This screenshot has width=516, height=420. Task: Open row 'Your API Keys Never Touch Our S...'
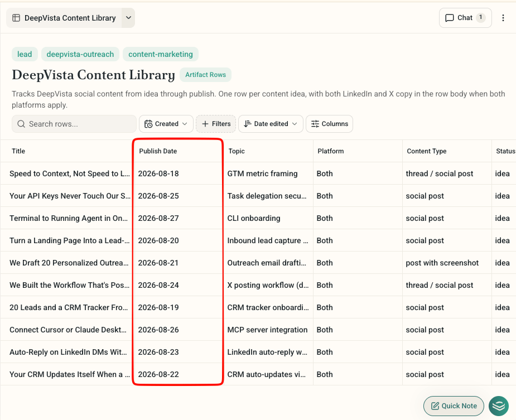click(x=70, y=196)
